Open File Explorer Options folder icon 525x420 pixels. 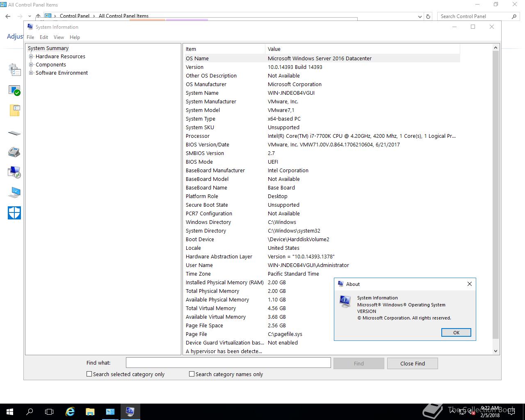pos(14,110)
